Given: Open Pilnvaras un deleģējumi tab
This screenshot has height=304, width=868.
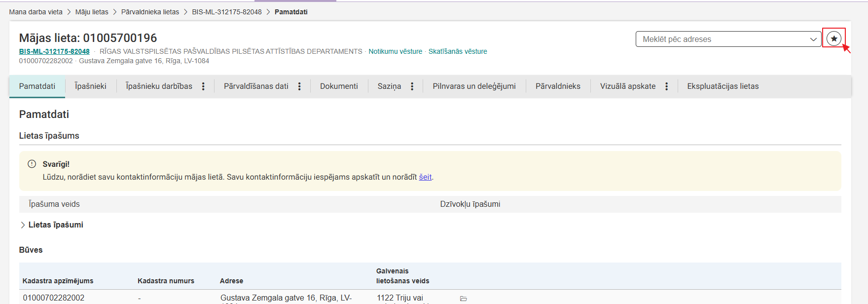Looking at the screenshot, I should [474, 86].
